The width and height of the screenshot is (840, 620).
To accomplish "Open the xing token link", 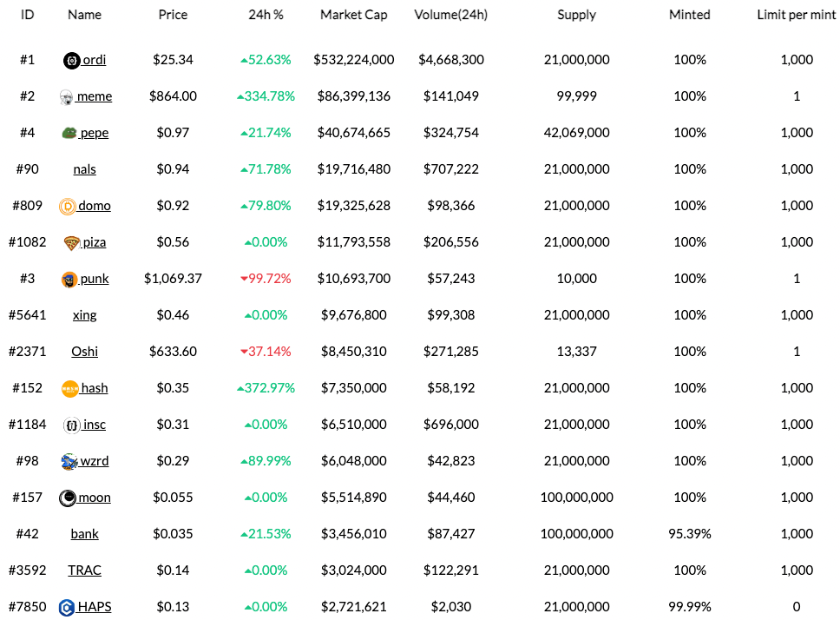I will (x=84, y=315).
